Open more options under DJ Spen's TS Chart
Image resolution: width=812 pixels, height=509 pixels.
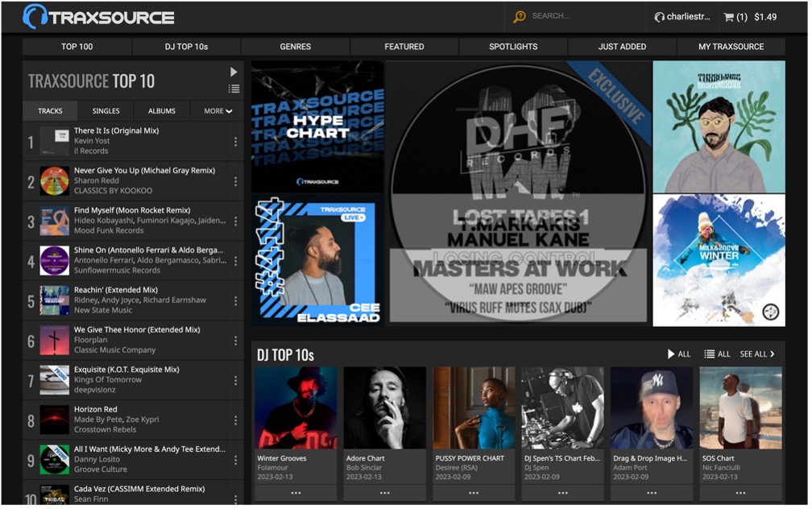(x=563, y=493)
